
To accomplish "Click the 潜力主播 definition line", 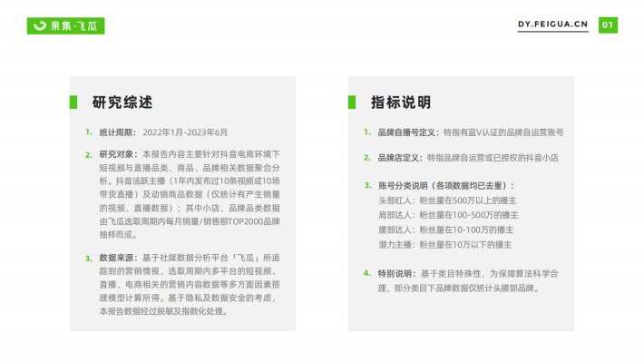I will [444, 245].
